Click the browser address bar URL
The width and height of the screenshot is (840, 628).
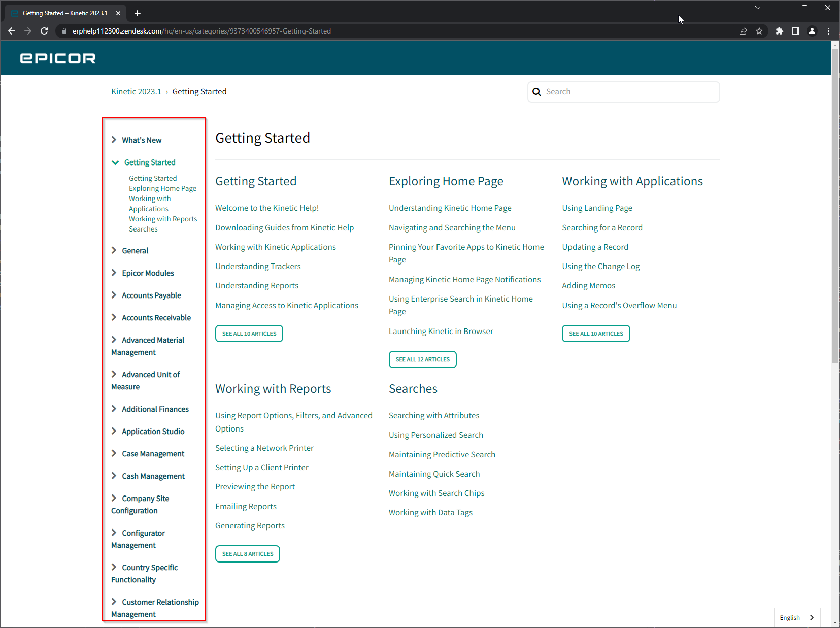click(x=201, y=31)
